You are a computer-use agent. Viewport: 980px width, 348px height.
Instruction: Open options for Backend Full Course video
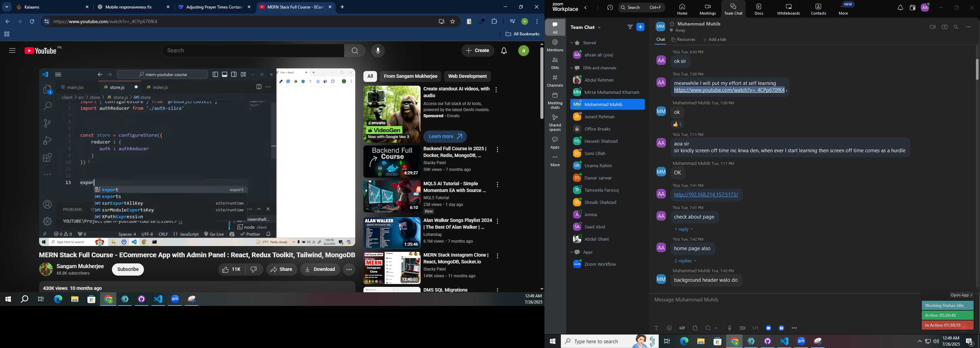(x=497, y=150)
